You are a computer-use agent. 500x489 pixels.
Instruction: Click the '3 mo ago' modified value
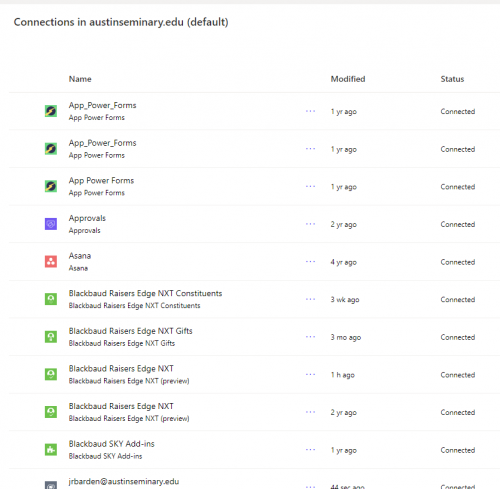tap(346, 337)
